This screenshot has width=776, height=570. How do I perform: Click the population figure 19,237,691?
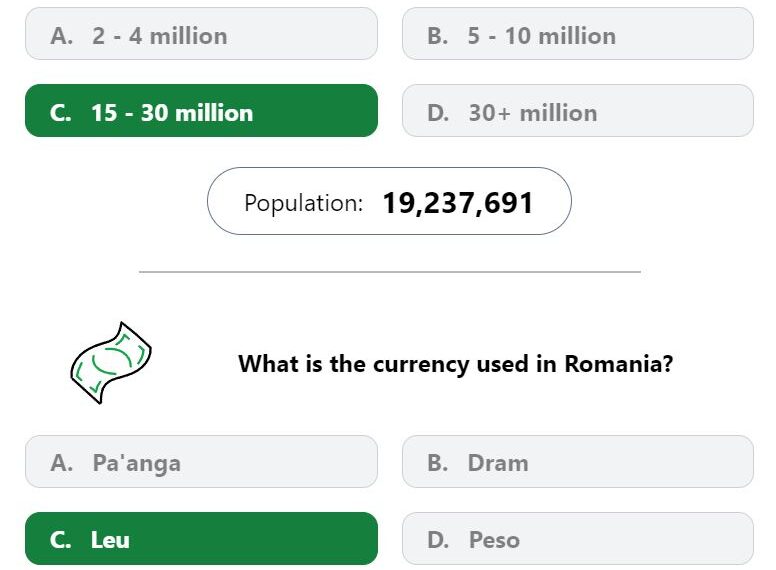pos(458,203)
